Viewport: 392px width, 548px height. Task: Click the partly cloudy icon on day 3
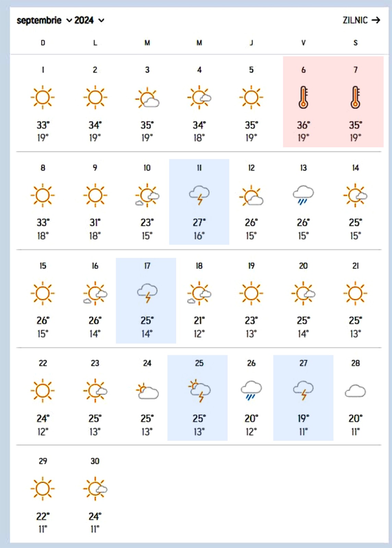pos(147,98)
